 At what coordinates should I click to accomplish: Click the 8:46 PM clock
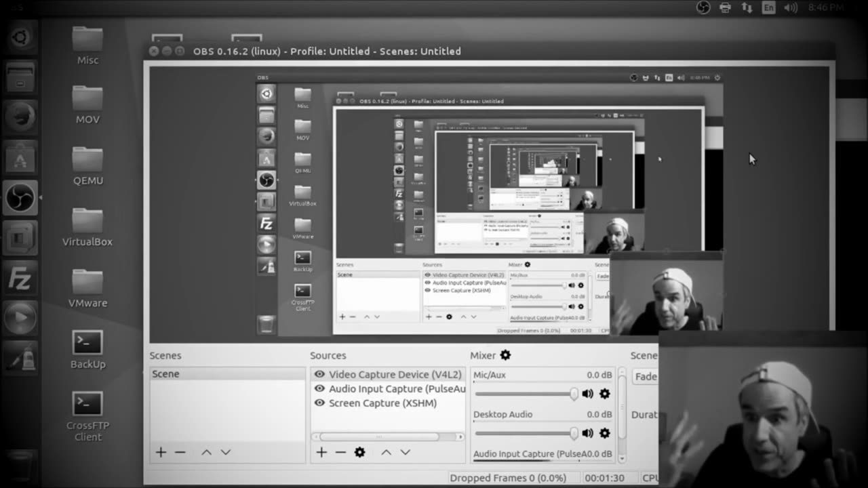click(826, 7)
